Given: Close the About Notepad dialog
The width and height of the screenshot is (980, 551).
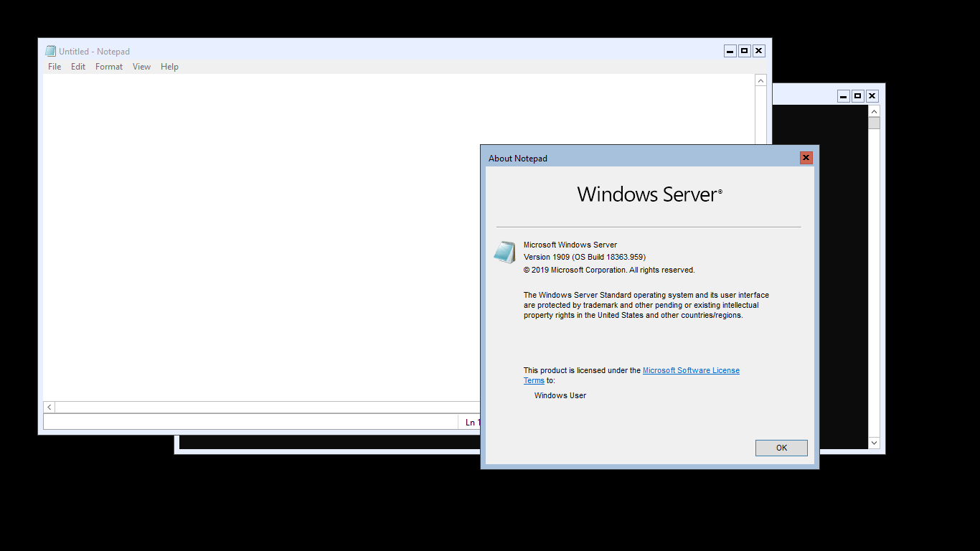Looking at the screenshot, I should pos(806,158).
